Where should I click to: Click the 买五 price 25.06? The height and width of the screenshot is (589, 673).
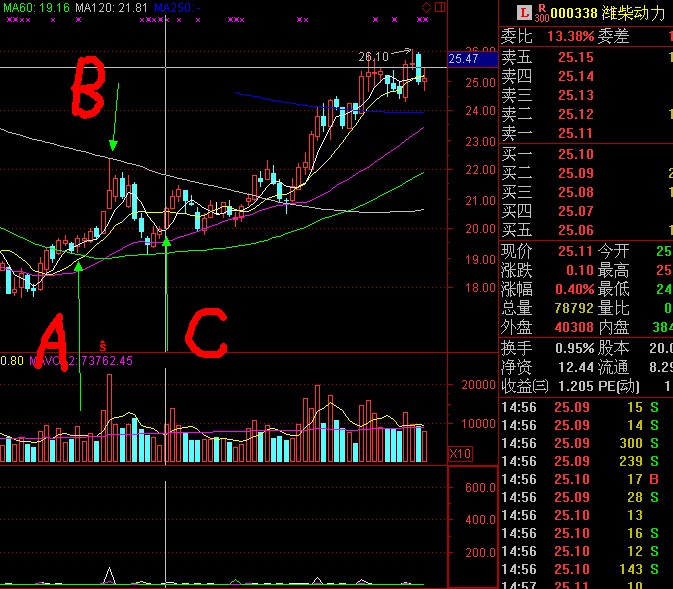(x=576, y=231)
